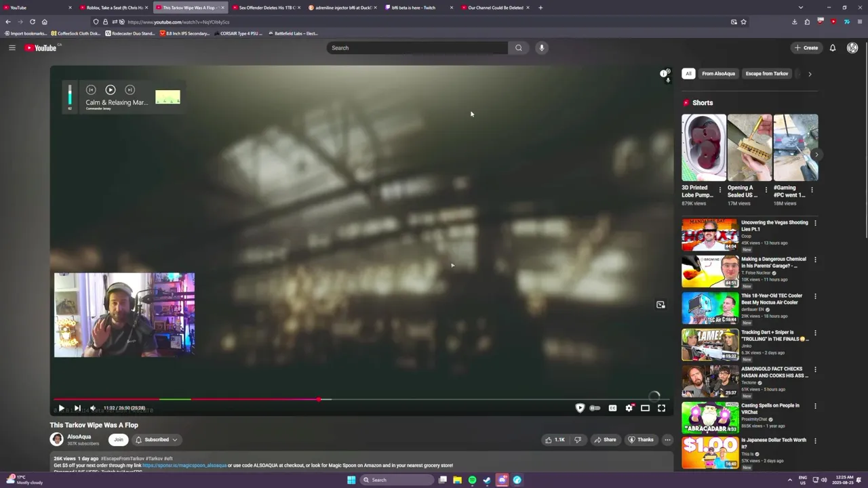Open the account avatar menu

point(852,47)
